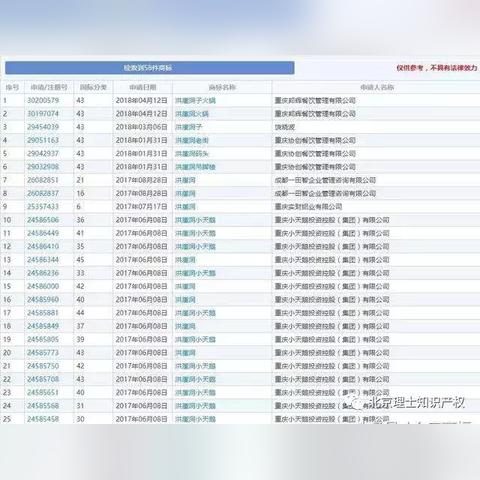The width and height of the screenshot is (480, 480).
Task: Select the class value 16 in row 8
Action: tap(80, 193)
